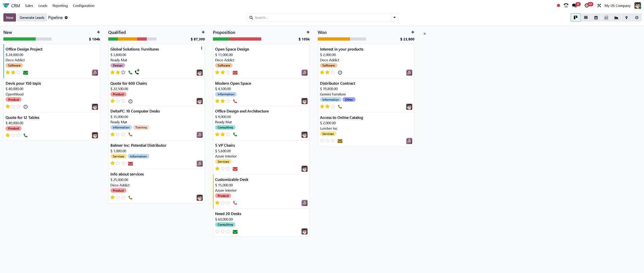Open the VoIP phone icon in header

point(566,6)
